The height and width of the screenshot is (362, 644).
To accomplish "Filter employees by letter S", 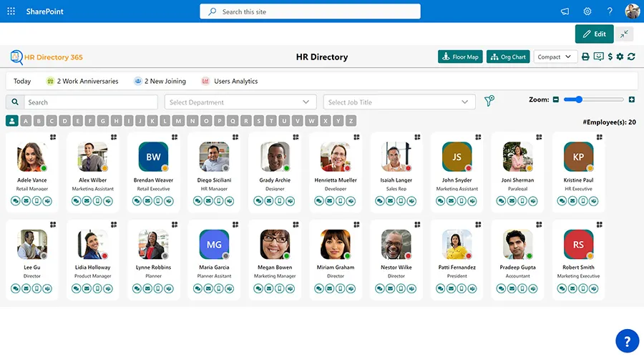I will (x=259, y=121).
